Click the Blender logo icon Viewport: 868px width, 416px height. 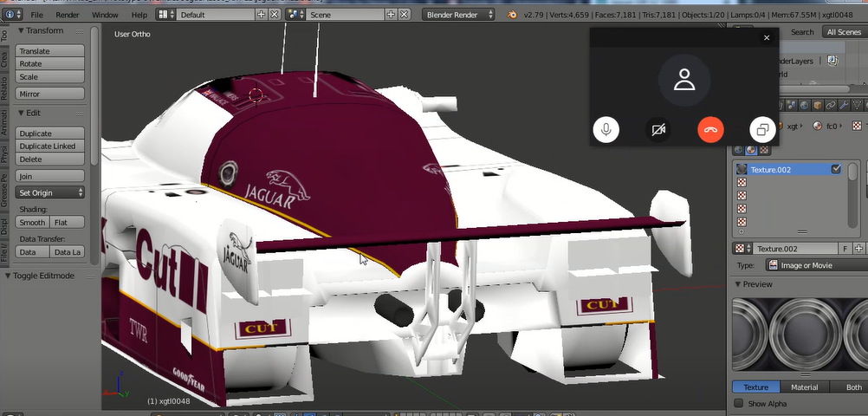coord(513,15)
